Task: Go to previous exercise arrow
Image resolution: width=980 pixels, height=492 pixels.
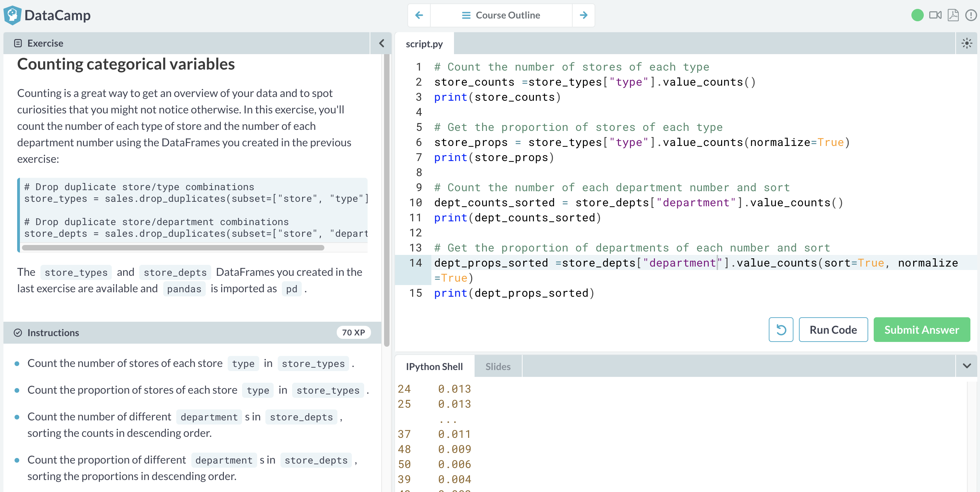Action: pos(419,15)
